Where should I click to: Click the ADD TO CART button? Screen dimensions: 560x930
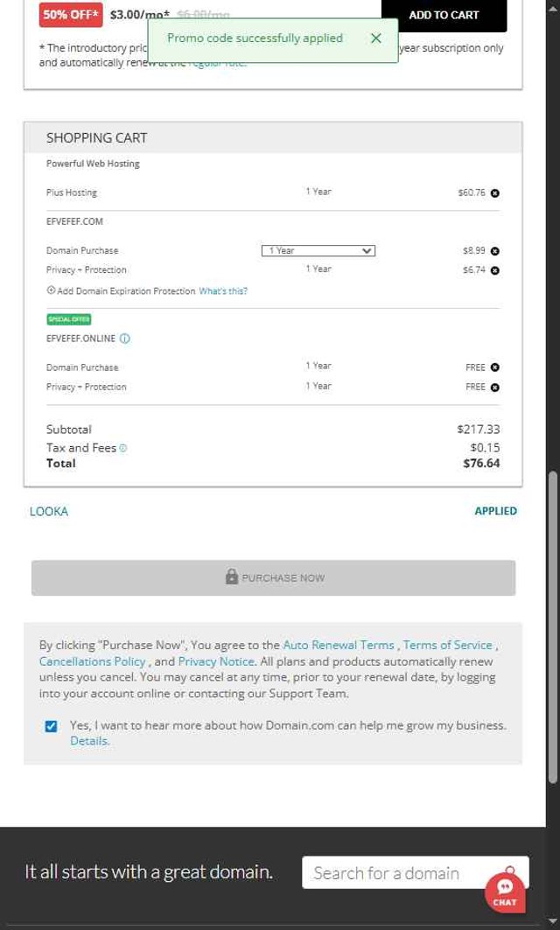(444, 15)
